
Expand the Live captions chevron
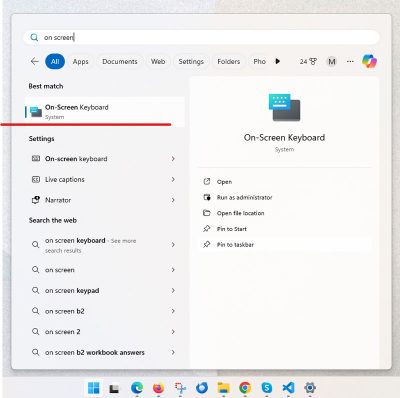173,179
